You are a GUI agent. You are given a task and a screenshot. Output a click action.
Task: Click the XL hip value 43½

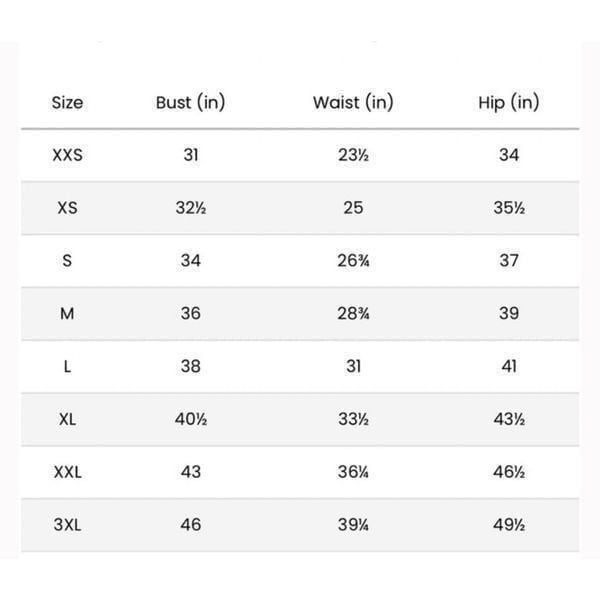[x=509, y=419]
